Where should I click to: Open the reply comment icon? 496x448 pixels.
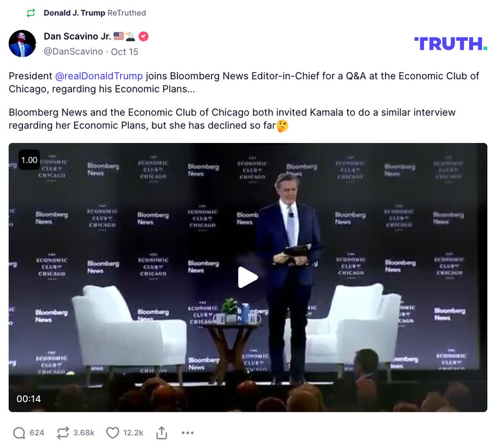[19, 433]
